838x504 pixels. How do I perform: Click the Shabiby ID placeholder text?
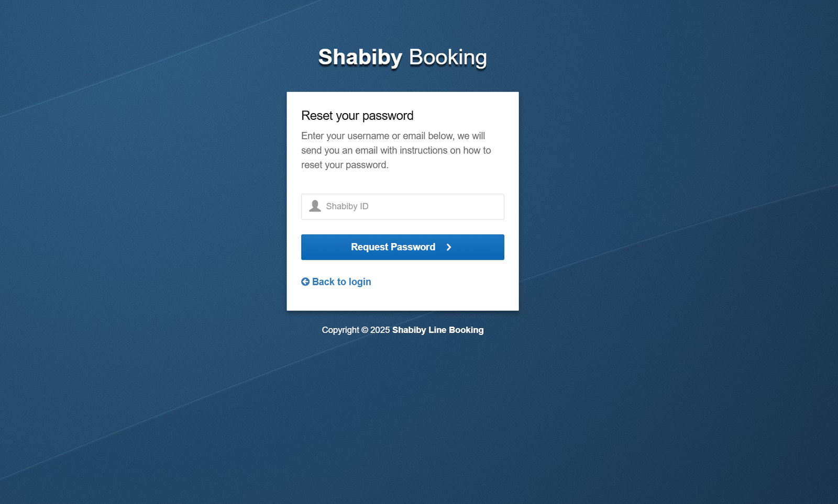tap(347, 207)
